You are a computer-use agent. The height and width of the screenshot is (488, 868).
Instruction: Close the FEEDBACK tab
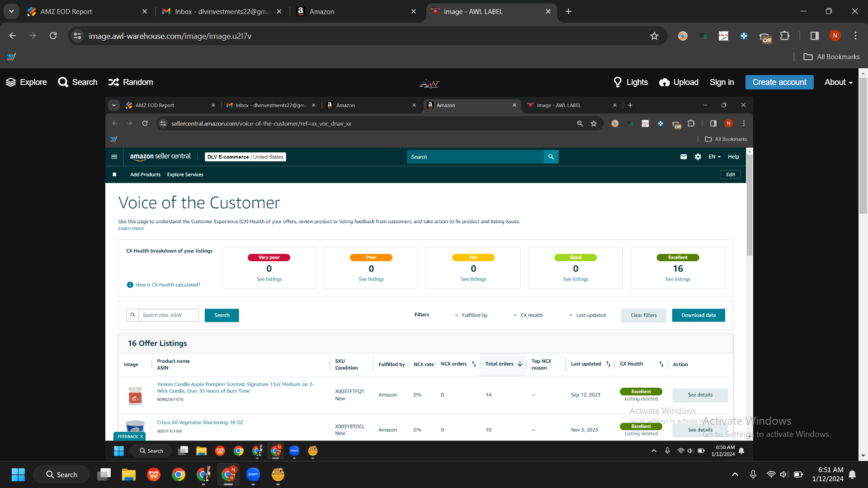pyautogui.click(x=142, y=436)
